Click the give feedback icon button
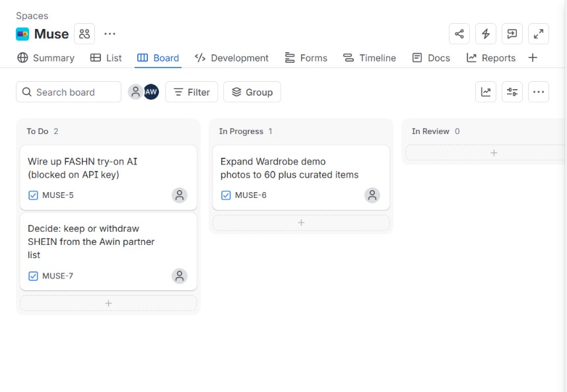The height and width of the screenshot is (392, 567). click(x=512, y=34)
